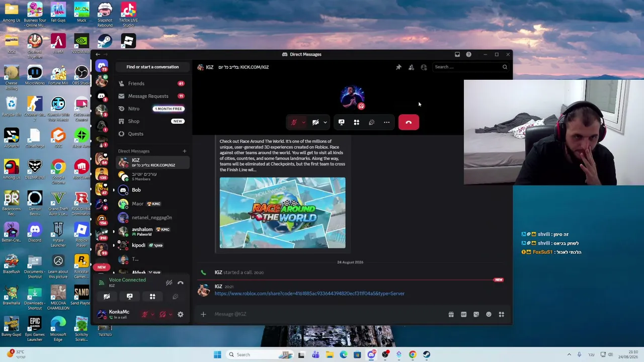Open the GIF picker
644x362 pixels.
463,314
